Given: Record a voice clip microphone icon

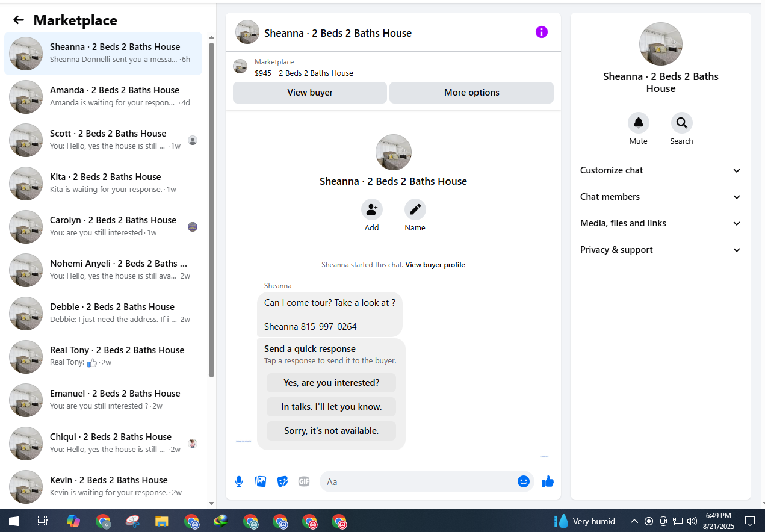Looking at the screenshot, I should [x=239, y=481].
